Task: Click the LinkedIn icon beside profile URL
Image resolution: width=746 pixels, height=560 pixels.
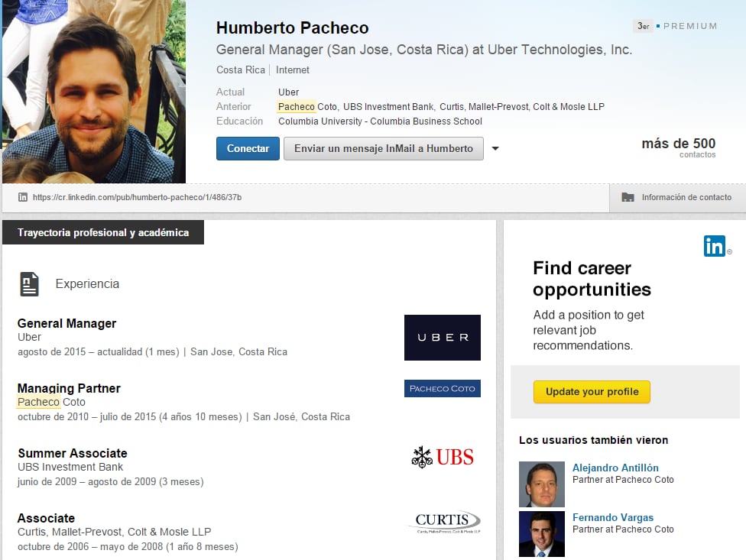Action: [23, 197]
